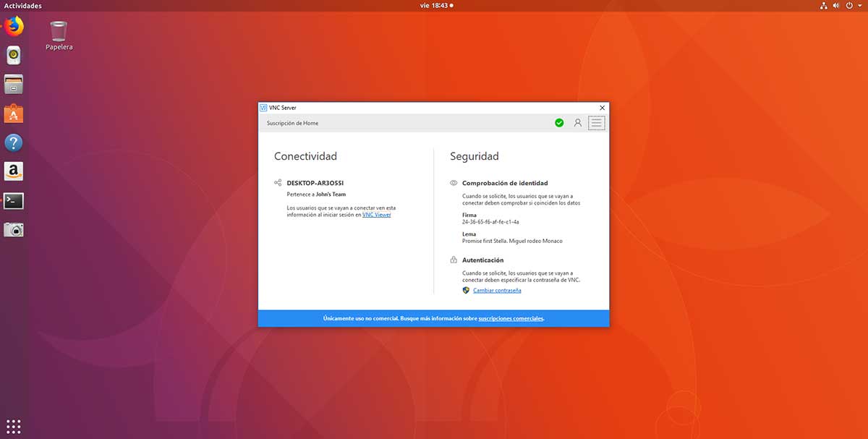
Task: Click the VNC logo in the title bar
Action: click(263, 108)
